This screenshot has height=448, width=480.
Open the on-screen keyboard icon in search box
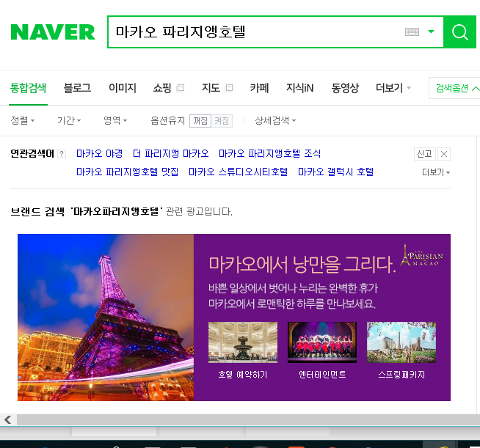[x=412, y=32]
